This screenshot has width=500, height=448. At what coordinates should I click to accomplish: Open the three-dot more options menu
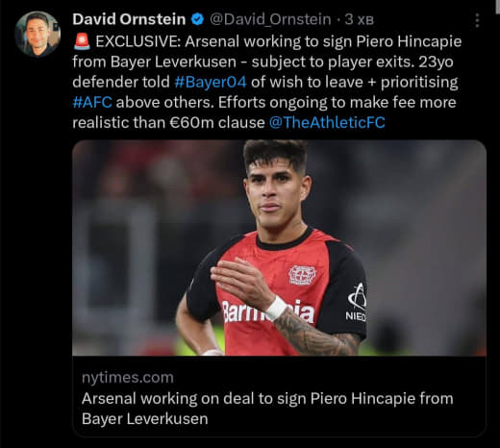coord(477,20)
